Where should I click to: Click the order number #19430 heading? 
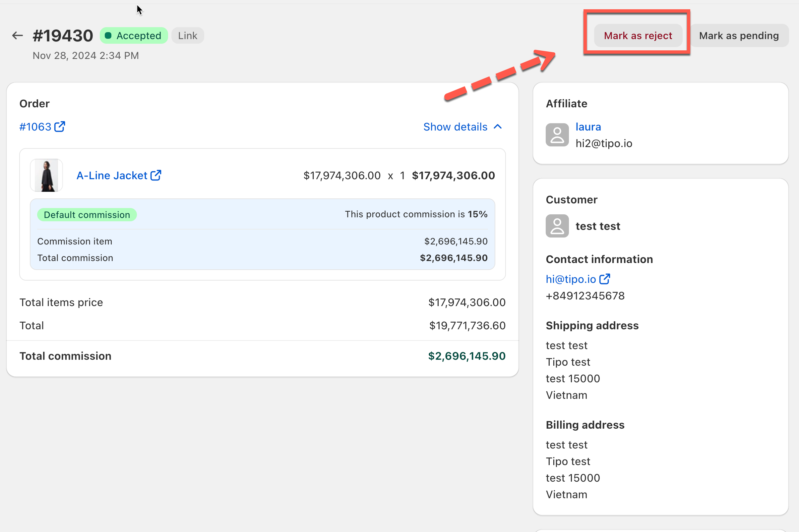[63, 36]
